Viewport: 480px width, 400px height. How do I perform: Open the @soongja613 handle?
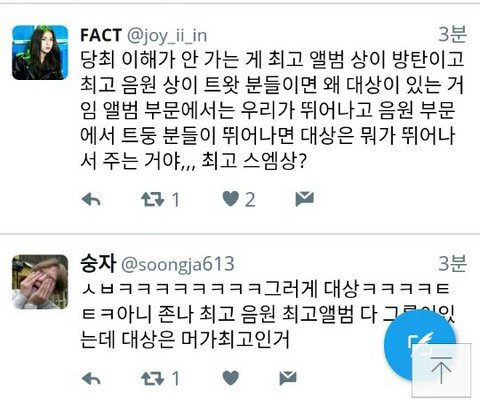(178, 265)
